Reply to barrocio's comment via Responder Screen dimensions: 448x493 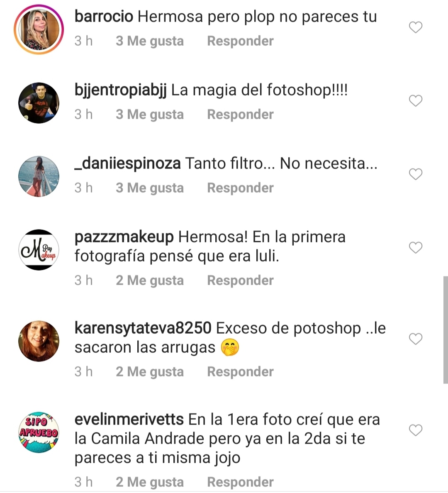pyautogui.click(x=240, y=41)
